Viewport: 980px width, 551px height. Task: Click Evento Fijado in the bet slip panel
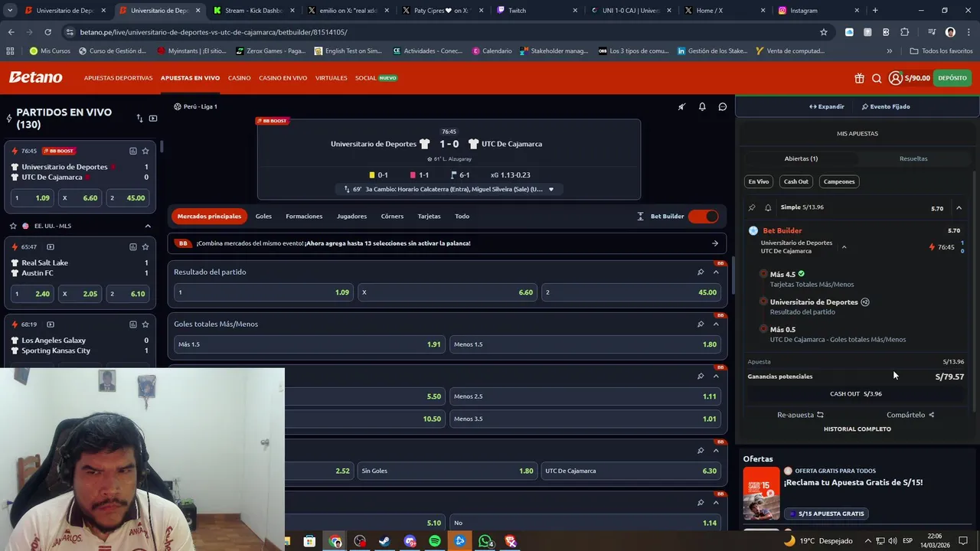click(886, 107)
